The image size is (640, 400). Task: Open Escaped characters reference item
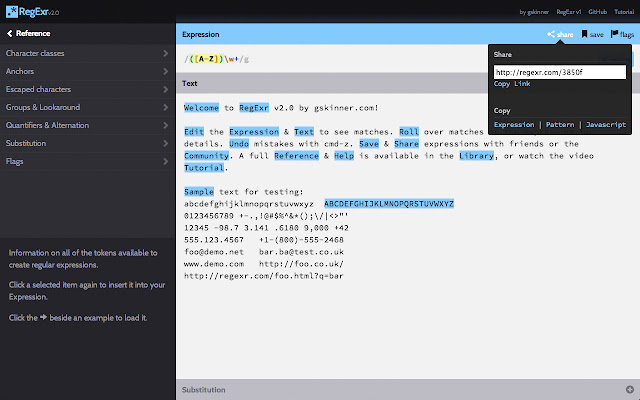(87, 89)
